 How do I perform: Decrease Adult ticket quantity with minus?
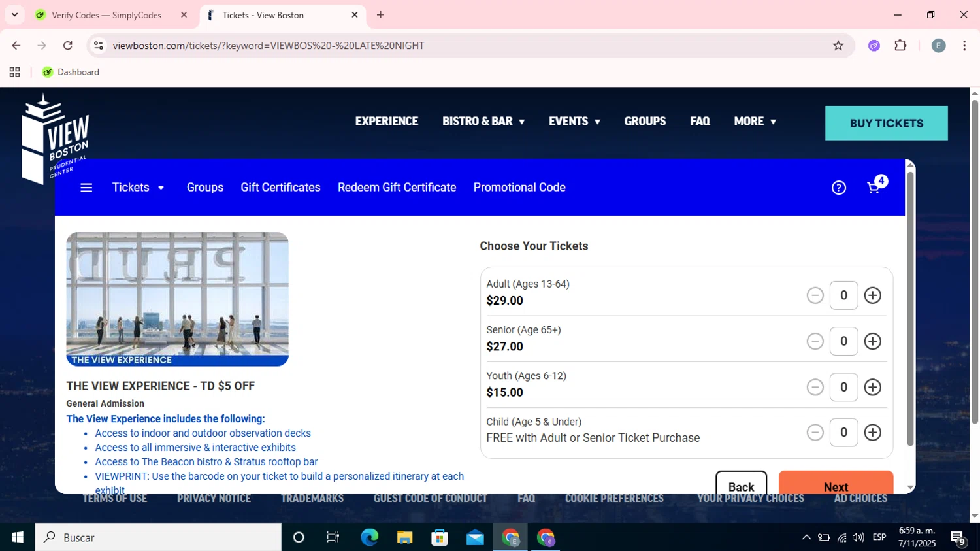coord(815,295)
